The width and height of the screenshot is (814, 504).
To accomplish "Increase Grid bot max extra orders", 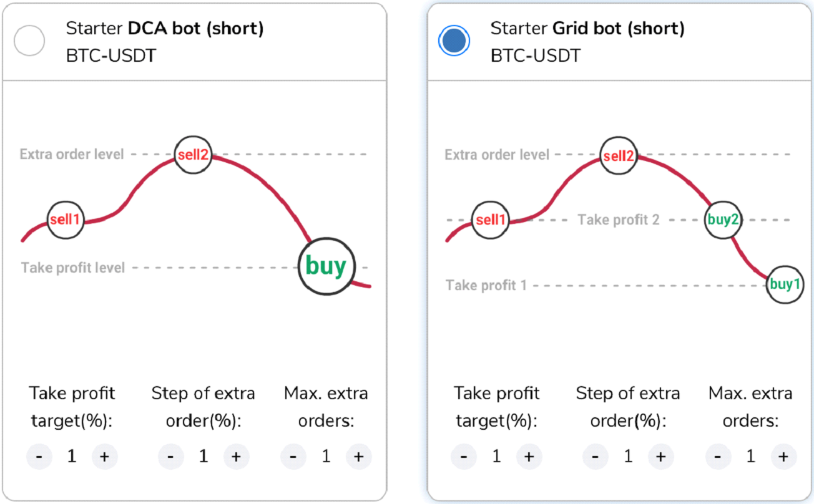I will tap(783, 457).
